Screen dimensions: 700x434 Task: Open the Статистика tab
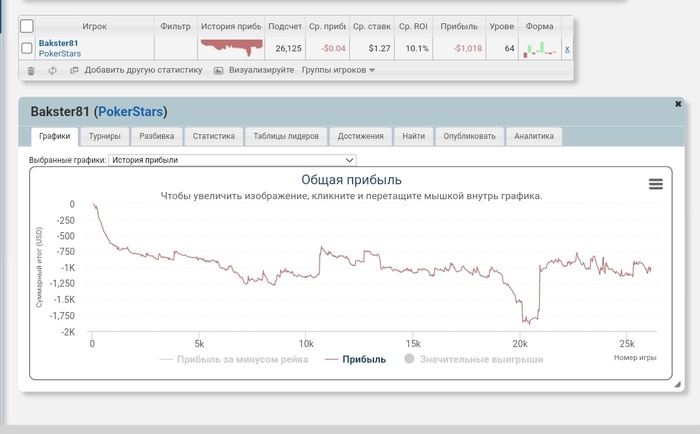(213, 136)
